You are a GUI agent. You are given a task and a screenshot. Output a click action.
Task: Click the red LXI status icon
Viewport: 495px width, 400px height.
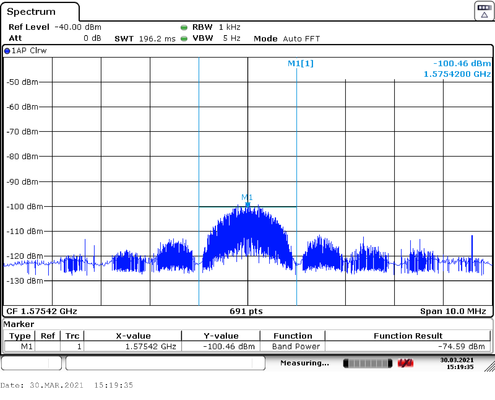(x=405, y=363)
